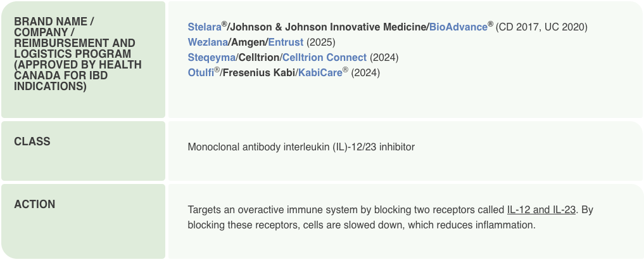Follow the Entrust program link
The height and width of the screenshot is (262, 644).
pyautogui.click(x=286, y=43)
